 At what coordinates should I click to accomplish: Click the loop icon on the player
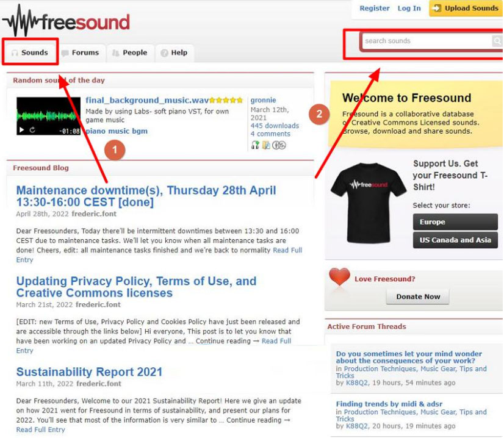32,130
